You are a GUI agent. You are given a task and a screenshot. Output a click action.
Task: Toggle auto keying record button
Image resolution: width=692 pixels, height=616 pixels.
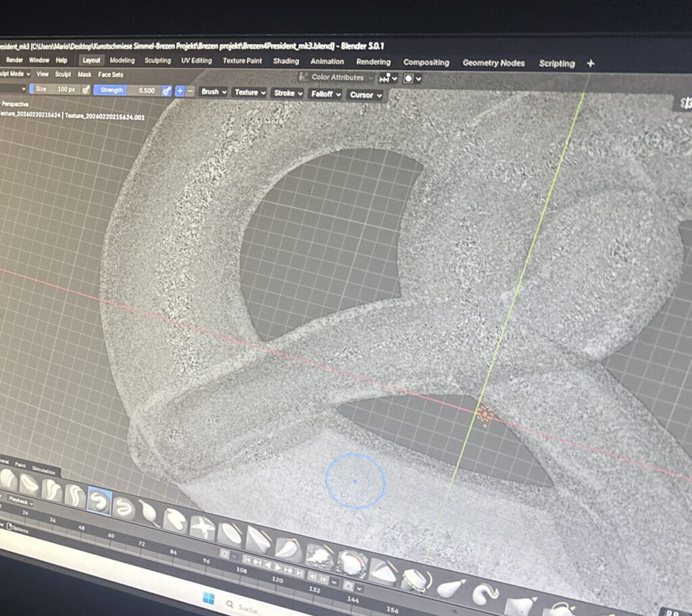pyautogui.click(x=224, y=554)
